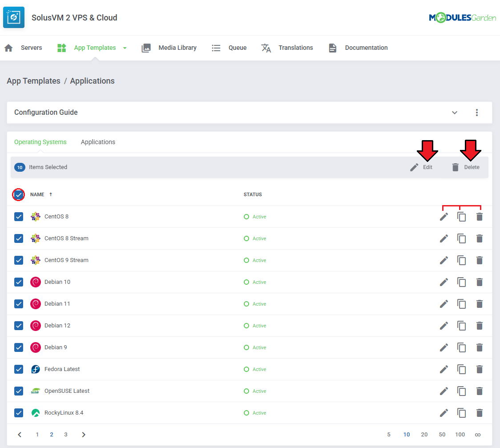Click the pencil edit icon for CentOS 8
500x448 pixels.
[x=444, y=217]
